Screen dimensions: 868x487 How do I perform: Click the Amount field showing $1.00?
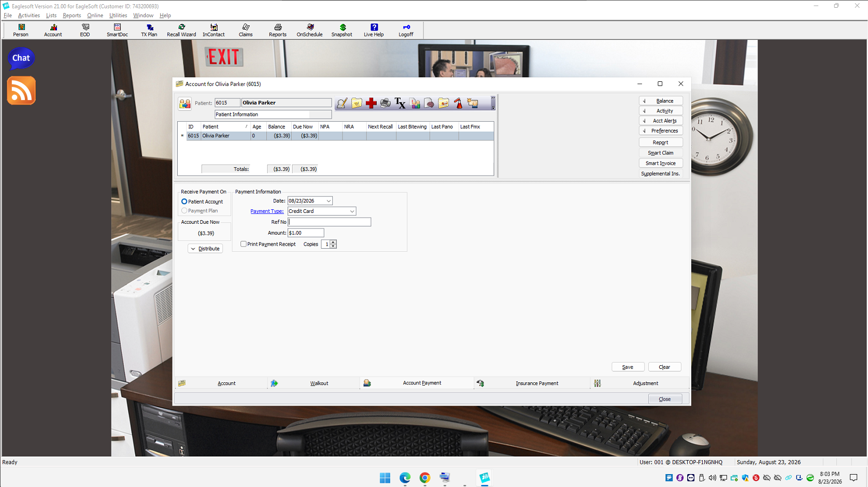(x=306, y=233)
